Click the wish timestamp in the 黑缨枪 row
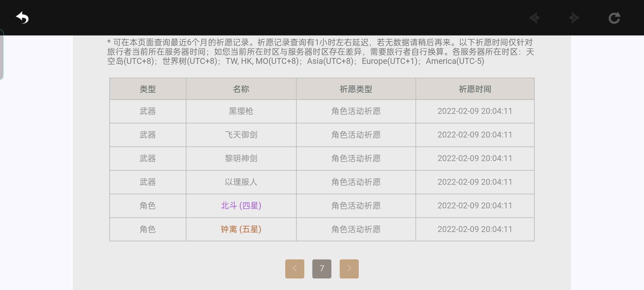644x290 pixels. 475,111
